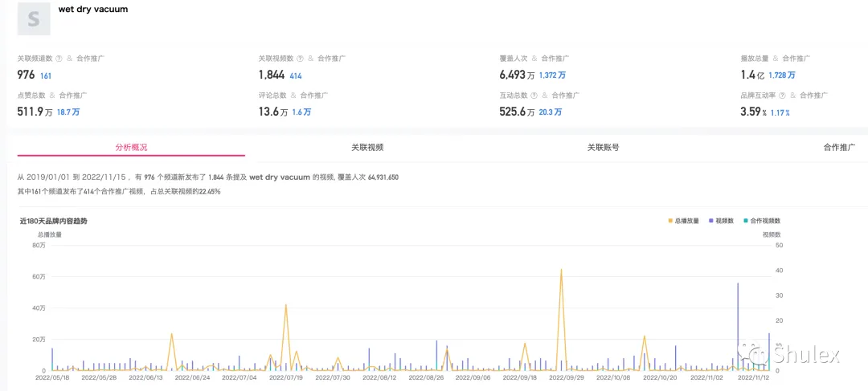The height and width of the screenshot is (391, 868).
Task: Click the blue 20.3万 partnered interactions value
Action: tap(551, 112)
